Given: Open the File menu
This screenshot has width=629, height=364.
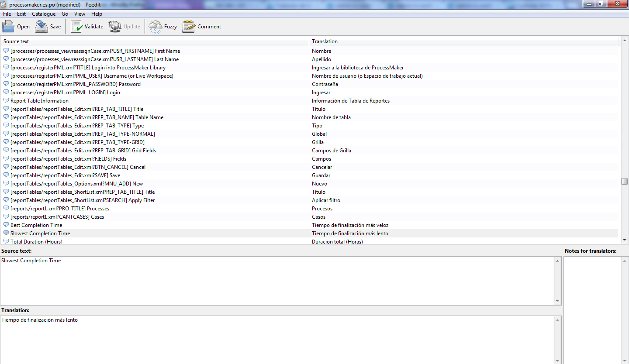Looking at the screenshot, I should click(x=7, y=14).
